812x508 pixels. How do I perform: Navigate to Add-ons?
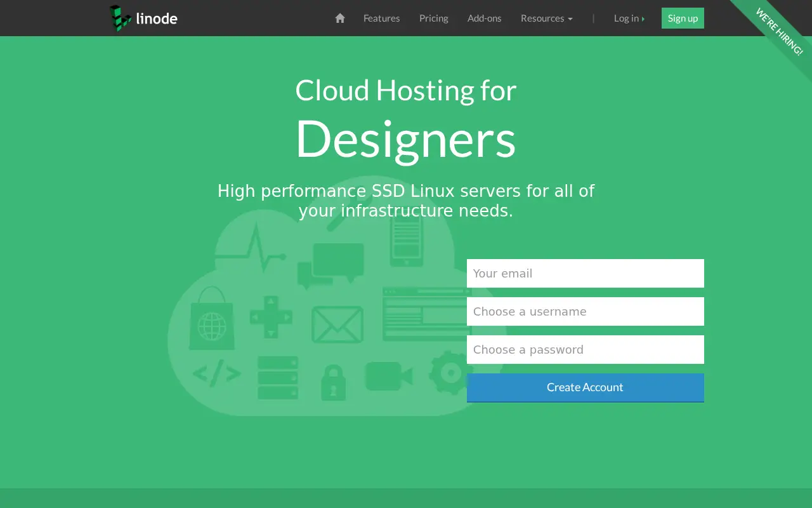coord(484,18)
